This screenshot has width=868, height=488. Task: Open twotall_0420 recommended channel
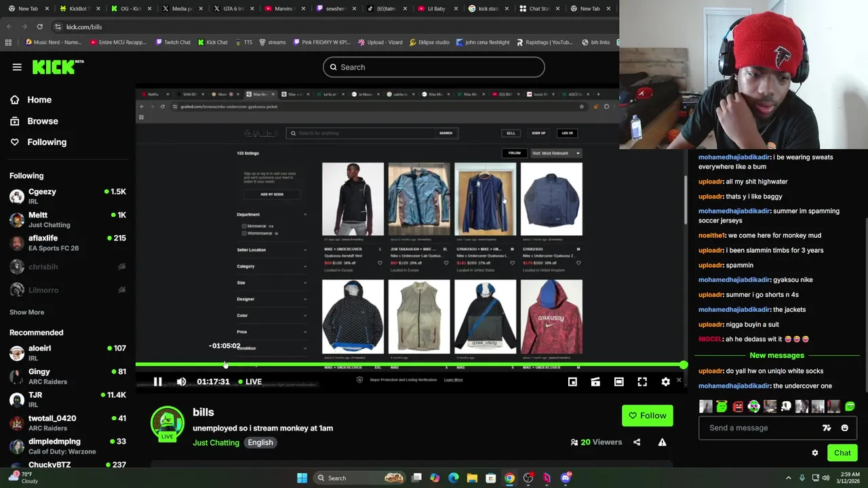[68, 423]
